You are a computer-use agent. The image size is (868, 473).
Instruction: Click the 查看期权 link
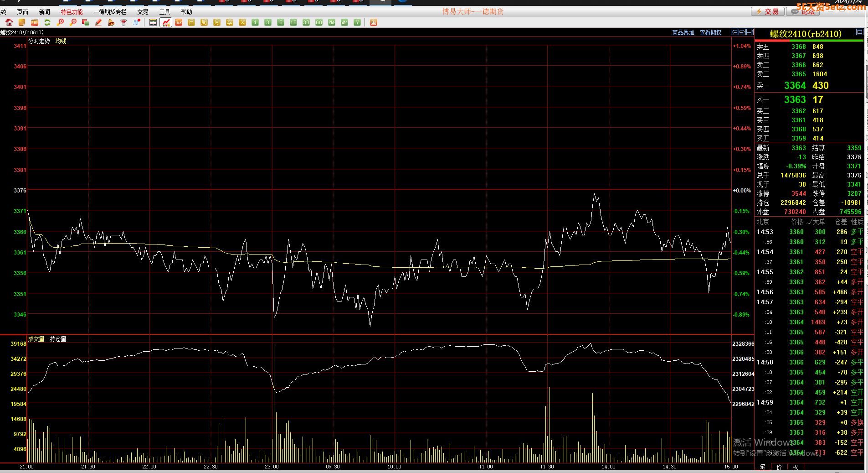pyautogui.click(x=710, y=32)
